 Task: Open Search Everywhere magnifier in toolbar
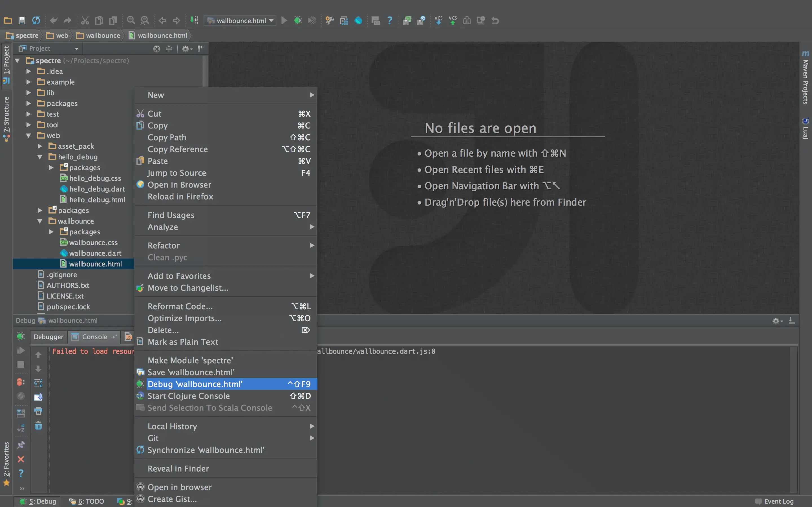click(131, 21)
